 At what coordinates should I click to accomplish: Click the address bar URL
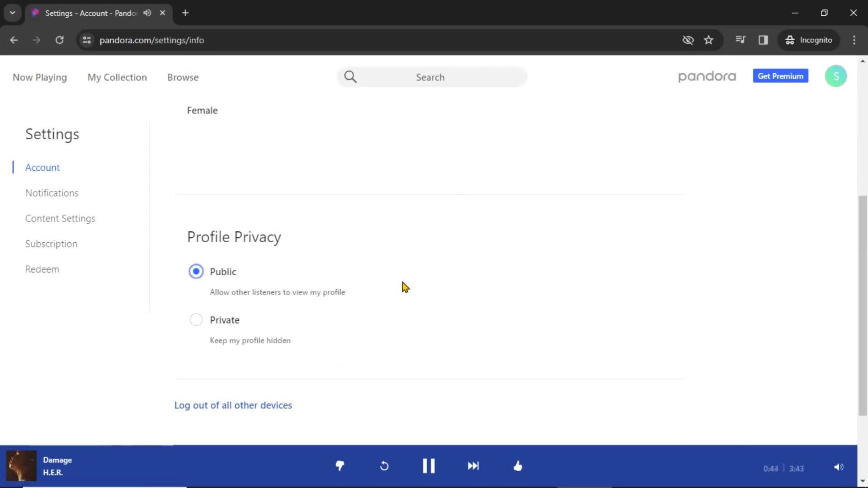[151, 40]
